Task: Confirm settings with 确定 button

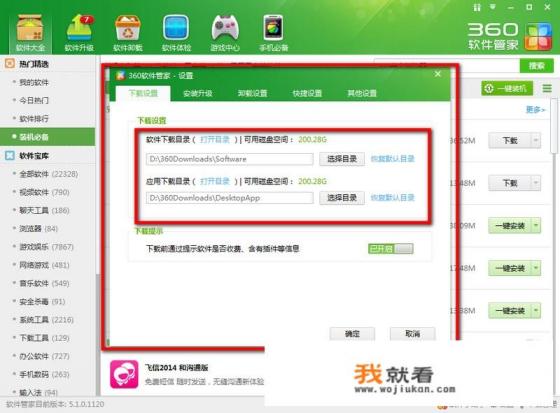Action: coord(352,334)
